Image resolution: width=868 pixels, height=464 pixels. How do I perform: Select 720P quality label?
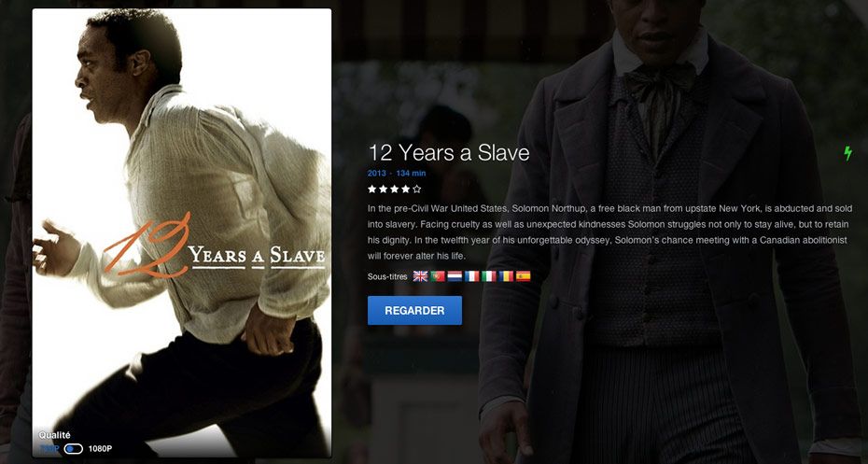pyautogui.click(x=49, y=449)
